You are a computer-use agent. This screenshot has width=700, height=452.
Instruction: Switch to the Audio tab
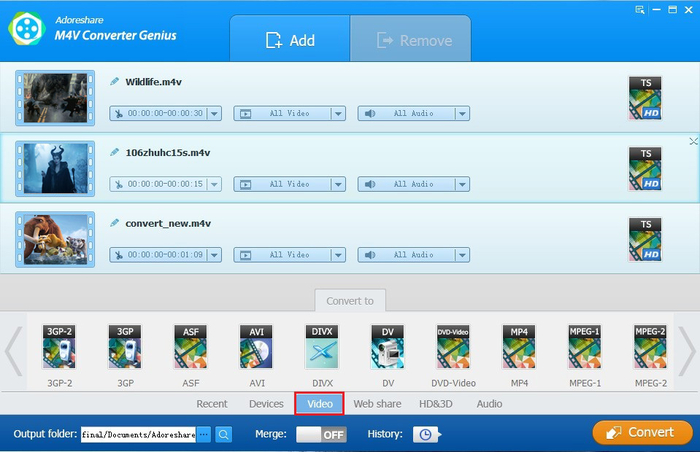tap(489, 404)
